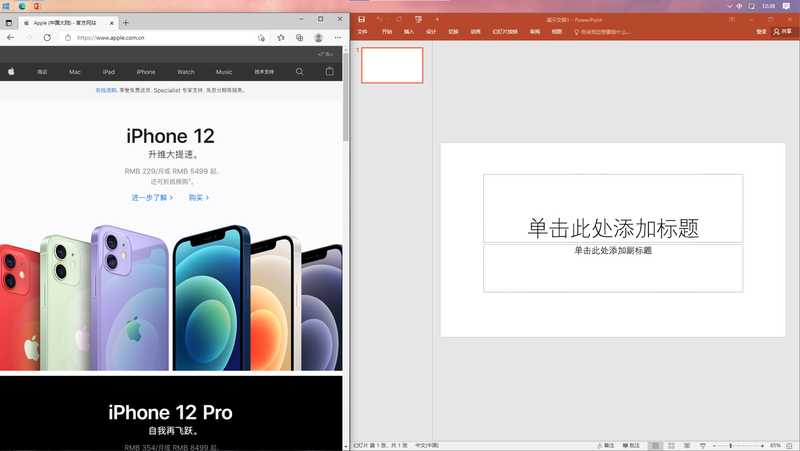
Task: Redo action in PowerPoint
Action: pos(399,19)
